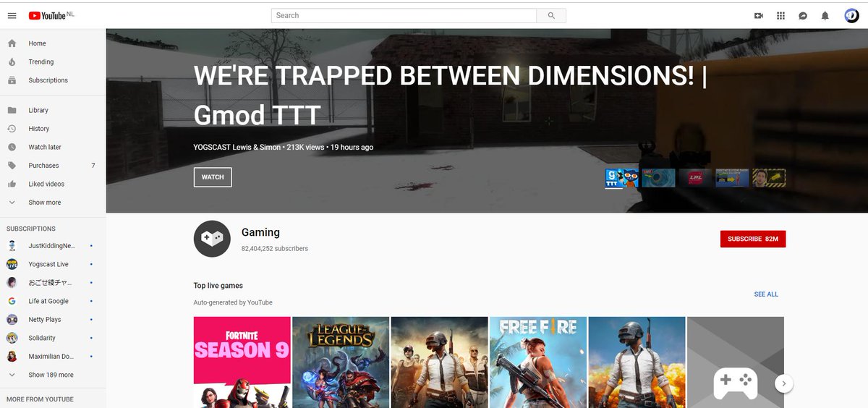Click the Liked videos thumbs-up icon
Screen dimensions: 868x408
(12, 184)
